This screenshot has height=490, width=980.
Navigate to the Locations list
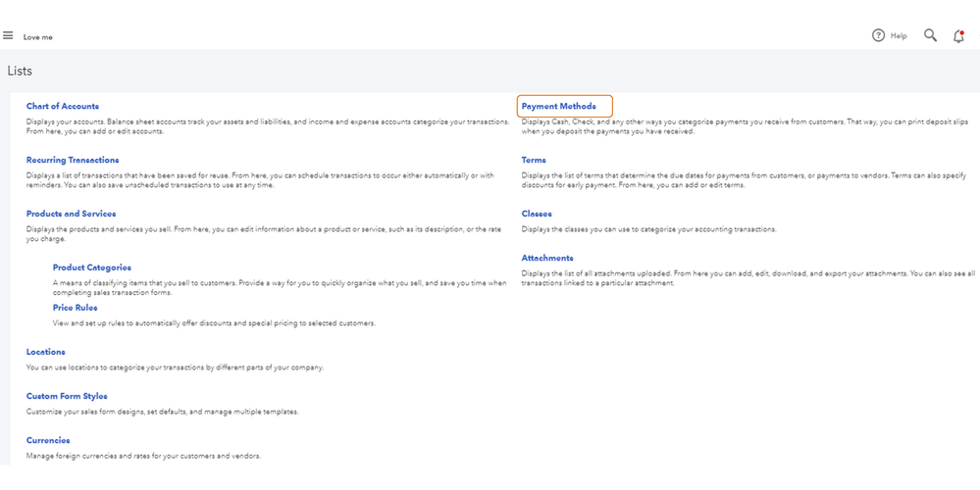pyautogui.click(x=45, y=352)
